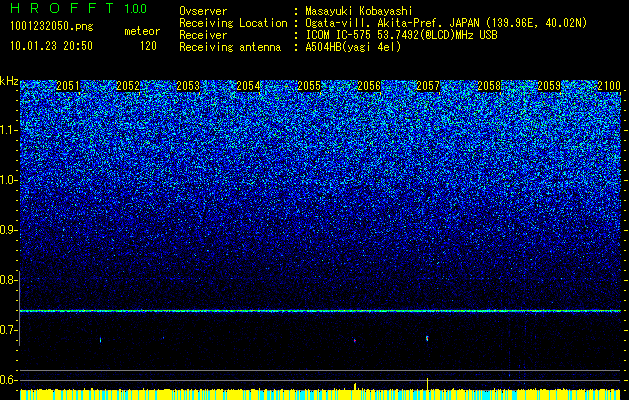629x400 pixels.
Task: Click the 2100 time marker
Action: click(x=609, y=86)
